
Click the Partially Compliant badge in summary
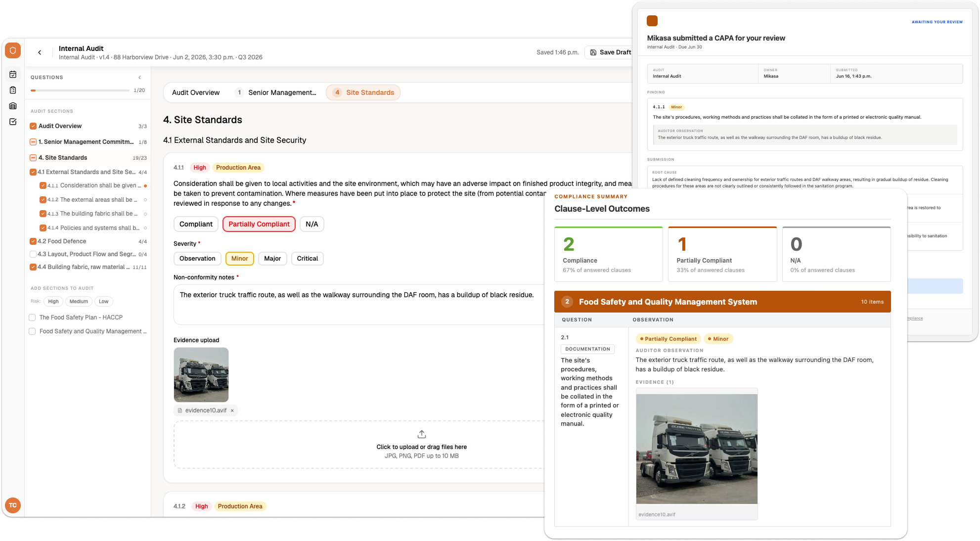tap(668, 339)
